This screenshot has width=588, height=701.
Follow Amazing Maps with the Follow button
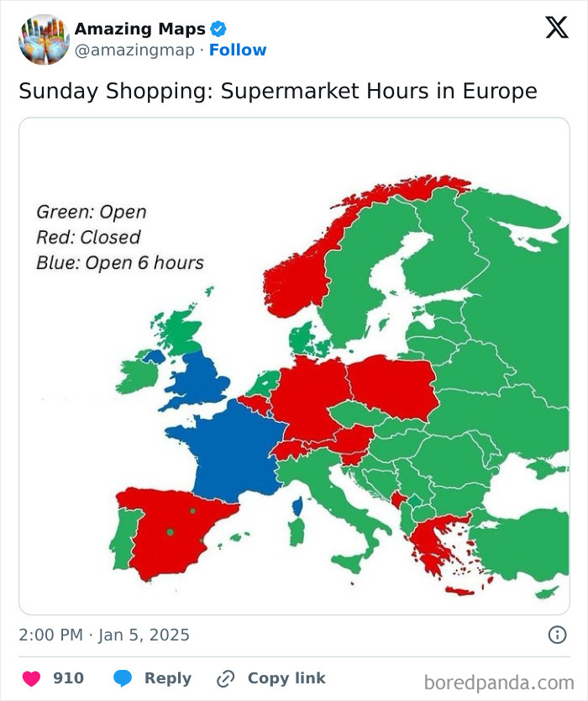[x=235, y=50]
